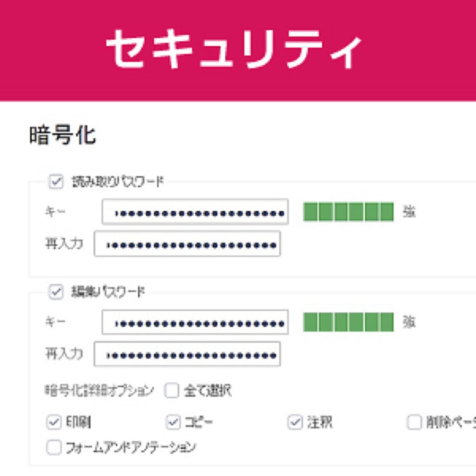The width and height of the screenshot is (476, 476).
Task: Click the 暗号化 section heading
Action: click(63, 136)
